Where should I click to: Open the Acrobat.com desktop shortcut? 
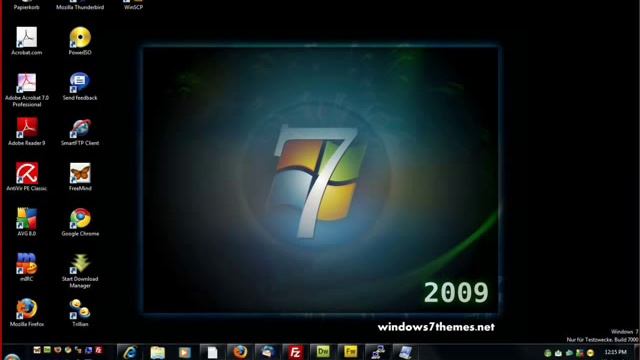point(27,38)
